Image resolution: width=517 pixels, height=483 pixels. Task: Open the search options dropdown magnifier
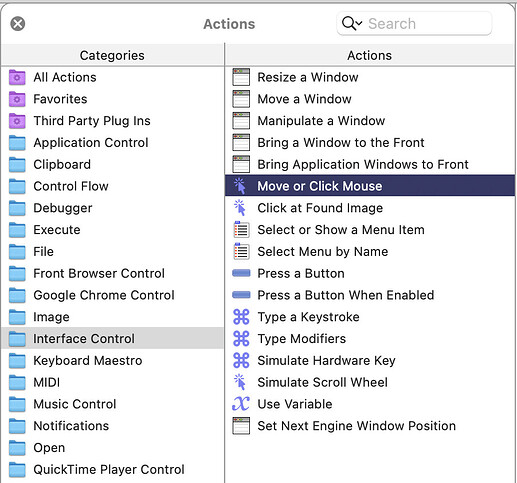pyautogui.click(x=352, y=24)
